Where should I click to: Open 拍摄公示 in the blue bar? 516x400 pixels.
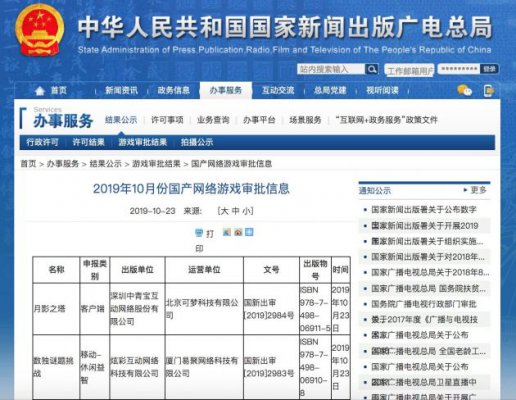[197, 142]
